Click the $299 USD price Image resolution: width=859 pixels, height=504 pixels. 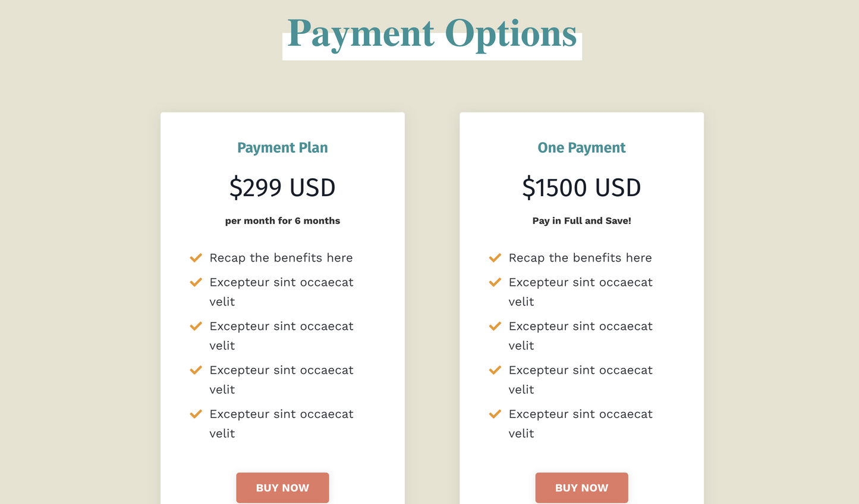coord(282,188)
